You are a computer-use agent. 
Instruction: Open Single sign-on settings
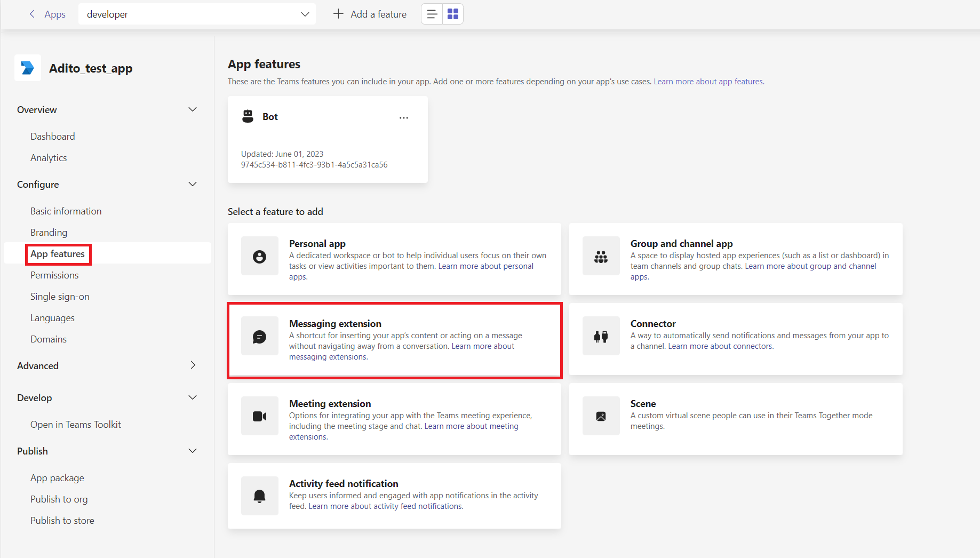coord(60,297)
